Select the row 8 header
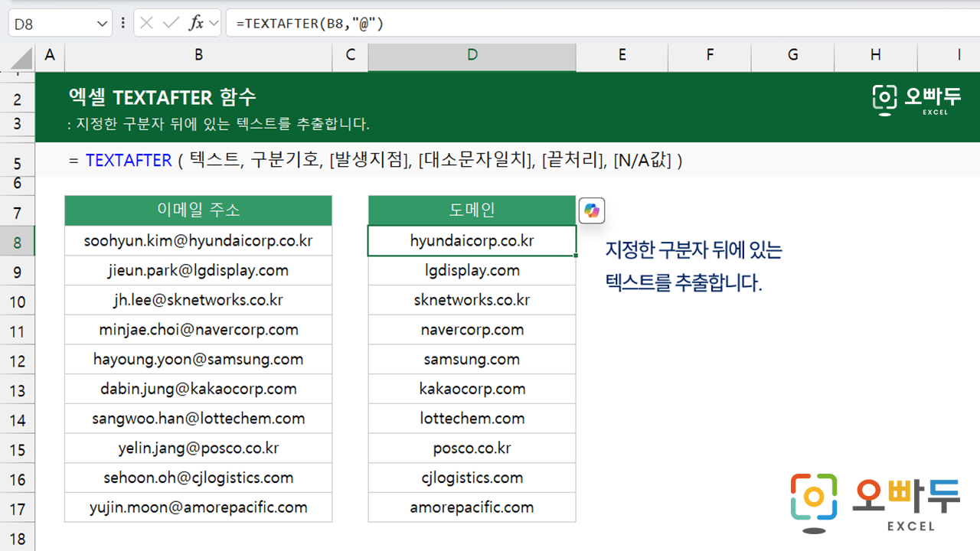The height and width of the screenshot is (551, 980). pos(18,243)
